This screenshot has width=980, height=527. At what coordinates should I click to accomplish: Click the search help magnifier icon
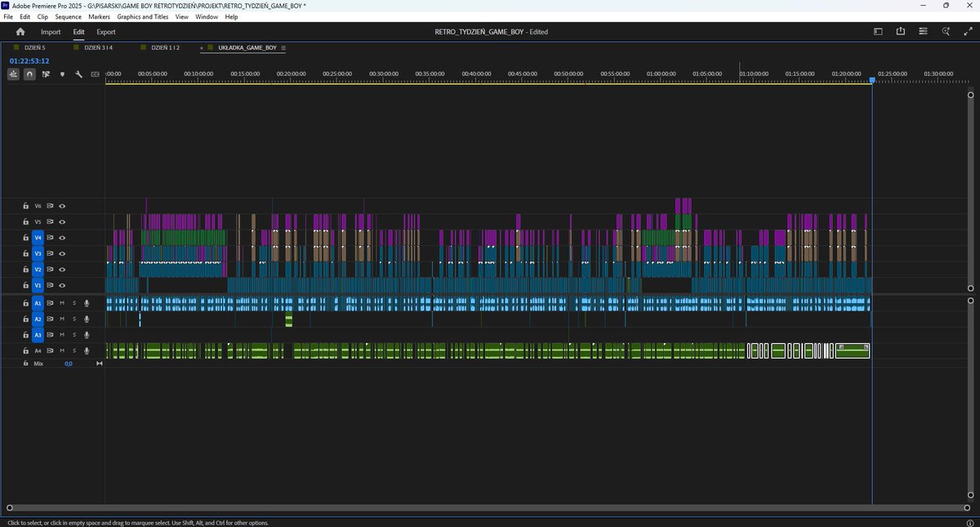pos(946,32)
